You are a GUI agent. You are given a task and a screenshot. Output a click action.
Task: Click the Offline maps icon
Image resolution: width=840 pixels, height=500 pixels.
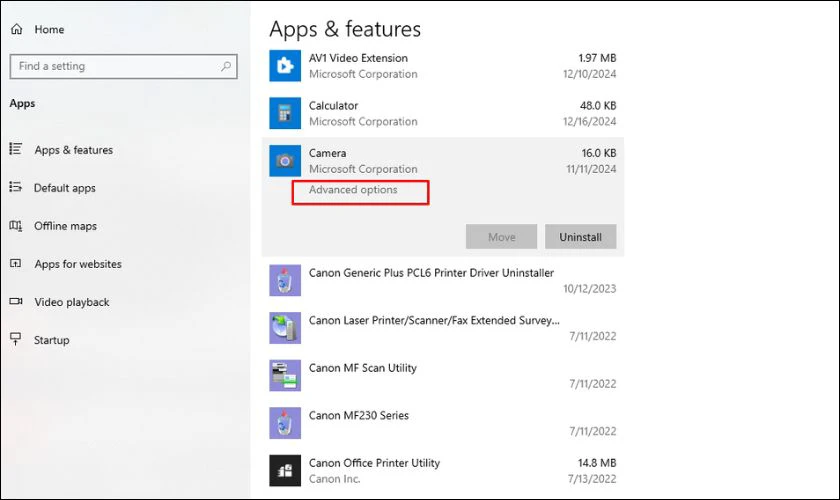(x=16, y=226)
